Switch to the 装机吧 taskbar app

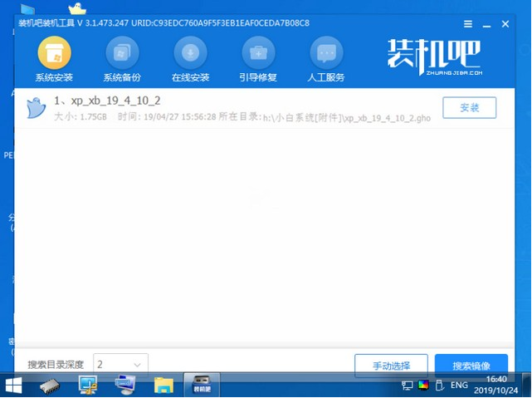(202, 385)
